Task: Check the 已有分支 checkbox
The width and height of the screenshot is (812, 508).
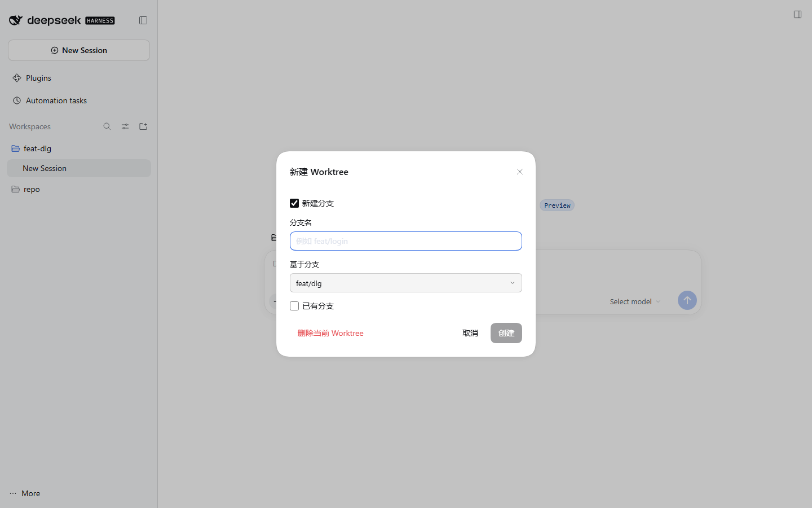Action: click(x=294, y=306)
